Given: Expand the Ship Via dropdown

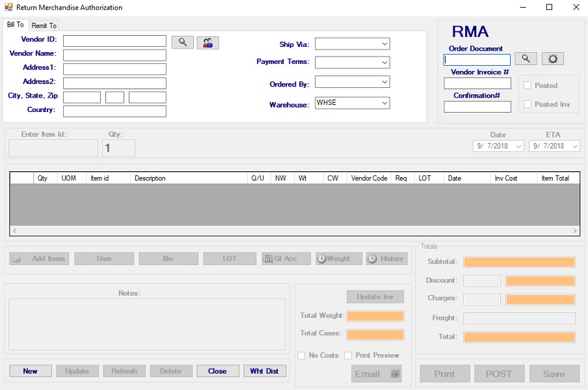Looking at the screenshot, I should coord(384,44).
